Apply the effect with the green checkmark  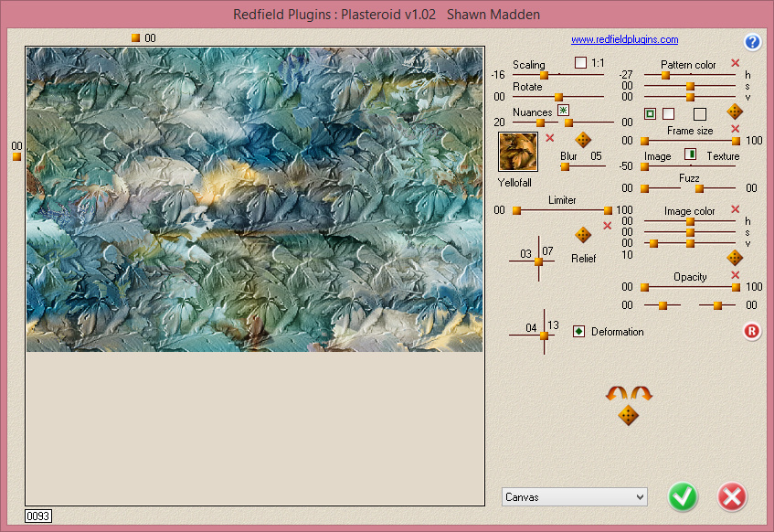[x=683, y=496]
